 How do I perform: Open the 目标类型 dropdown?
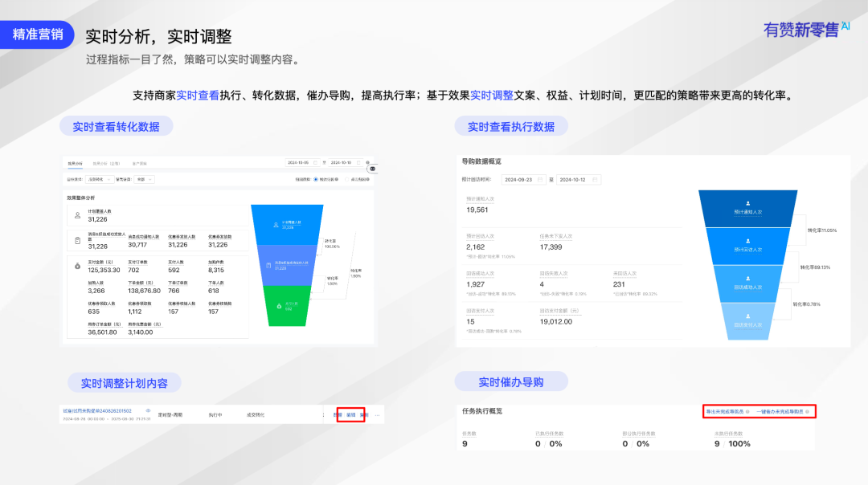tap(100, 179)
